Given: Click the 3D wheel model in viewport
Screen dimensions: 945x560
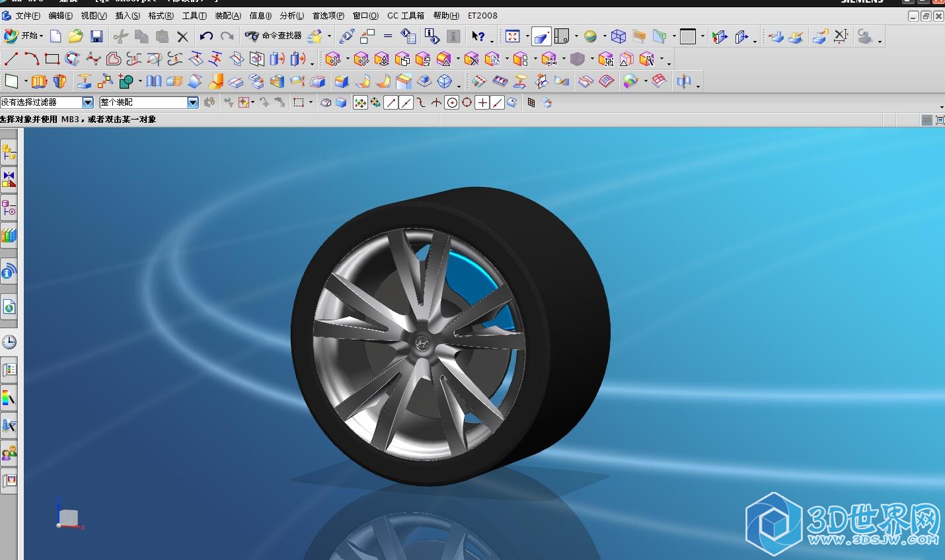Looking at the screenshot, I should tap(449, 337).
